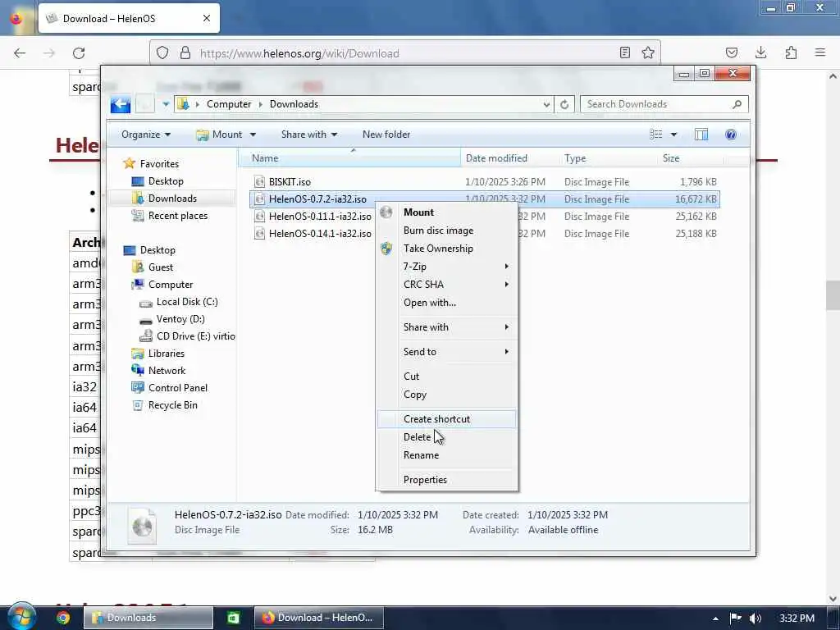This screenshot has width=840, height=630.
Task: Click the volume speaker tray icon
Action: 755,619
